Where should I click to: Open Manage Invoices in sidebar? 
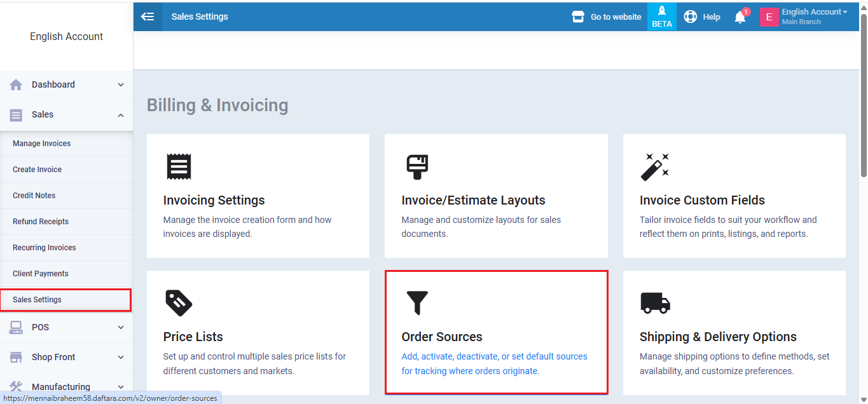pos(42,144)
